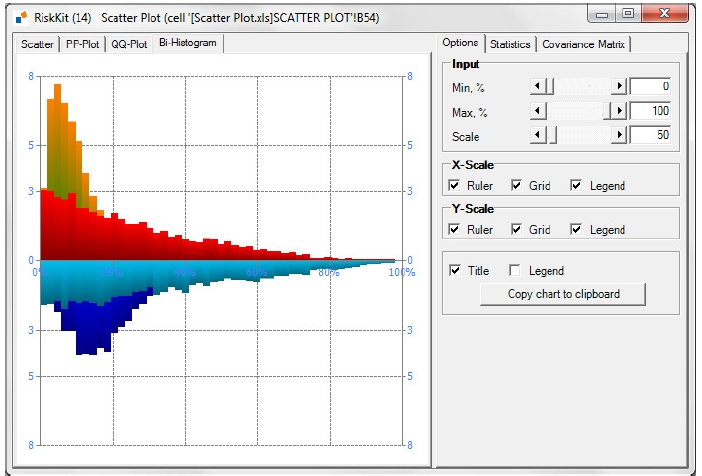Open the QQ-Plot tab

pyautogui.click(x=130, y=44)
